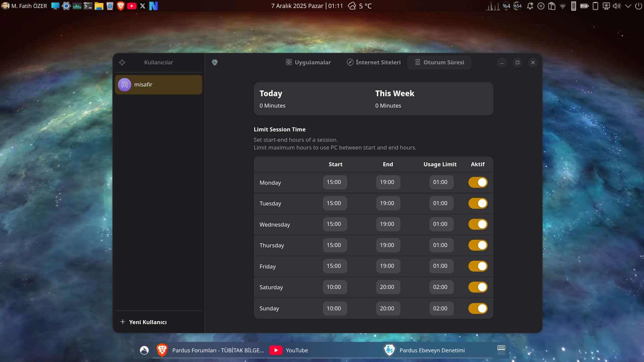Screen dimensions: 644x362
Task: Expand hidden tray icons with the chevron arrow
Action: (x=628, y=6)
